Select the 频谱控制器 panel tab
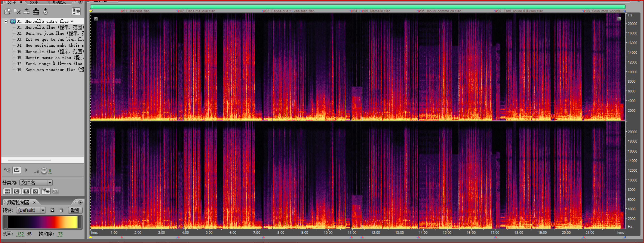The height and width of the screenshot is (243, 644). 18,202
